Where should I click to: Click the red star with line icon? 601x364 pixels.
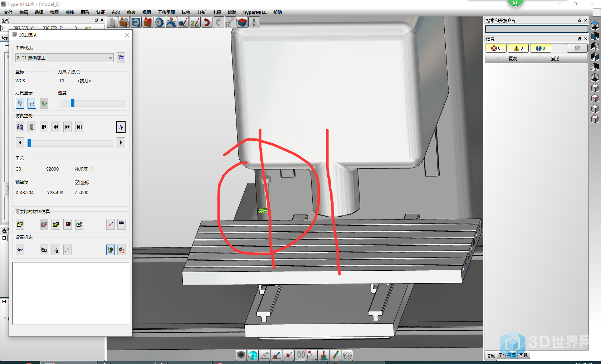pos(288,355)
